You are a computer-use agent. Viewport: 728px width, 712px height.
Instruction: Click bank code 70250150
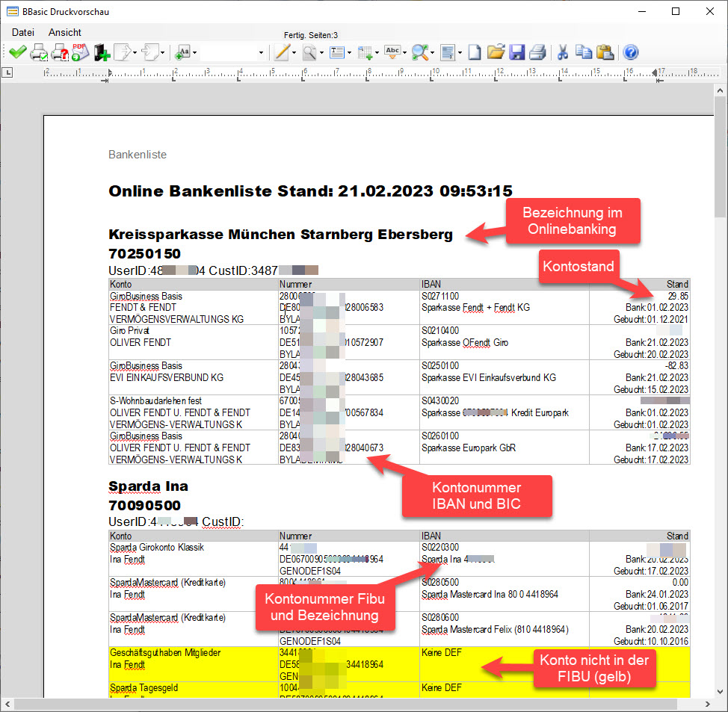(x=144, y=254)
